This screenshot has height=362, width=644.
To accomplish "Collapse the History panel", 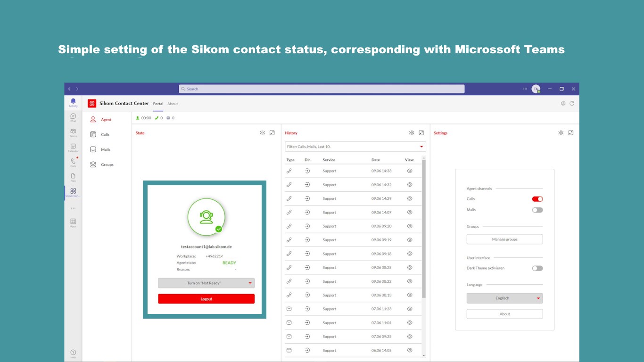I will [412, 133].
